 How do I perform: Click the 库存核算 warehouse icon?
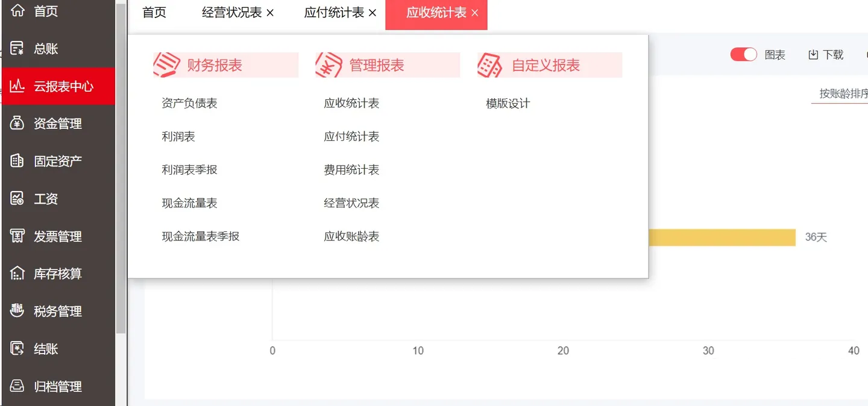pyautogui.click(x=17, y=273)
